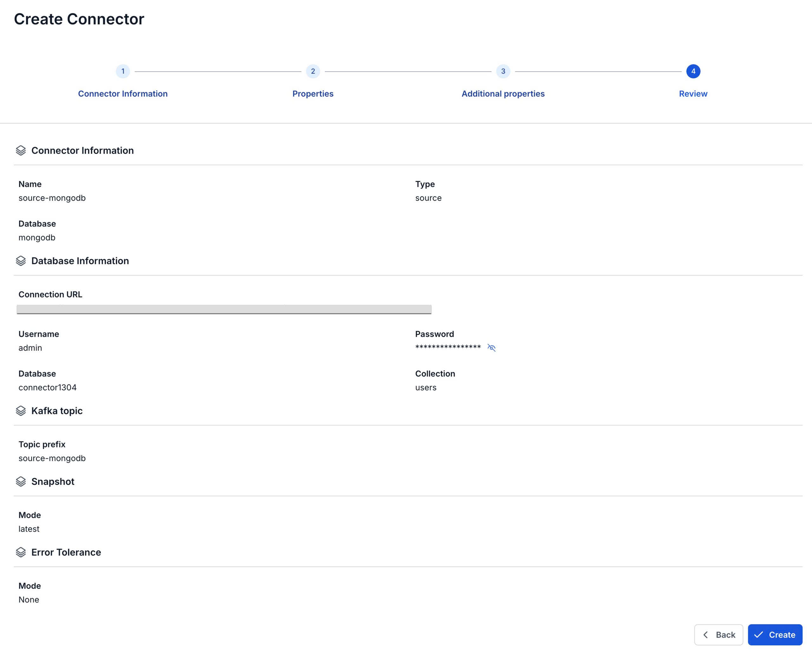Viewport: 812px width, 658px height.
Task: Click the Create Connector page title
Action: click(x=79, y=19)
